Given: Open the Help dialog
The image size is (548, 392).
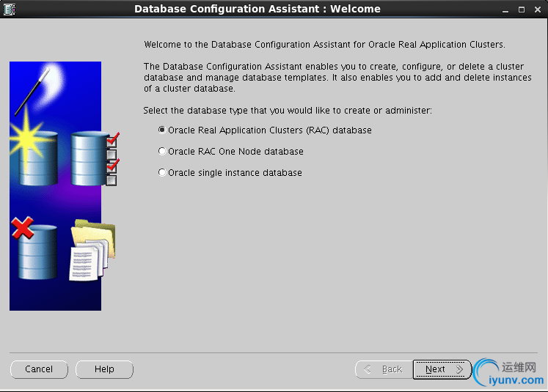Looking at the screenshot, I should coord(104,369).
